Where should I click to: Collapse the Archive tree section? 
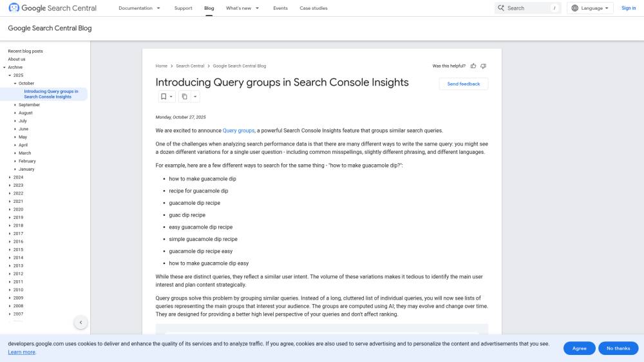pos(5,68)
